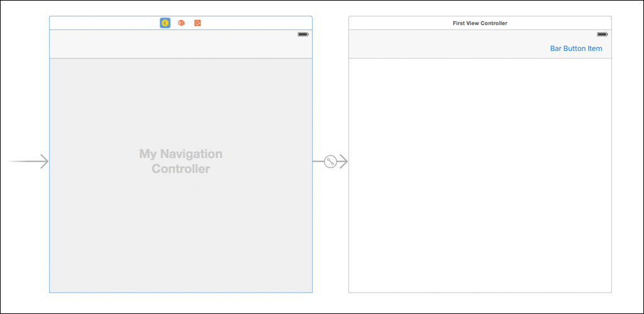Click First View Controller's battery status icon

[x=602, y=35]
